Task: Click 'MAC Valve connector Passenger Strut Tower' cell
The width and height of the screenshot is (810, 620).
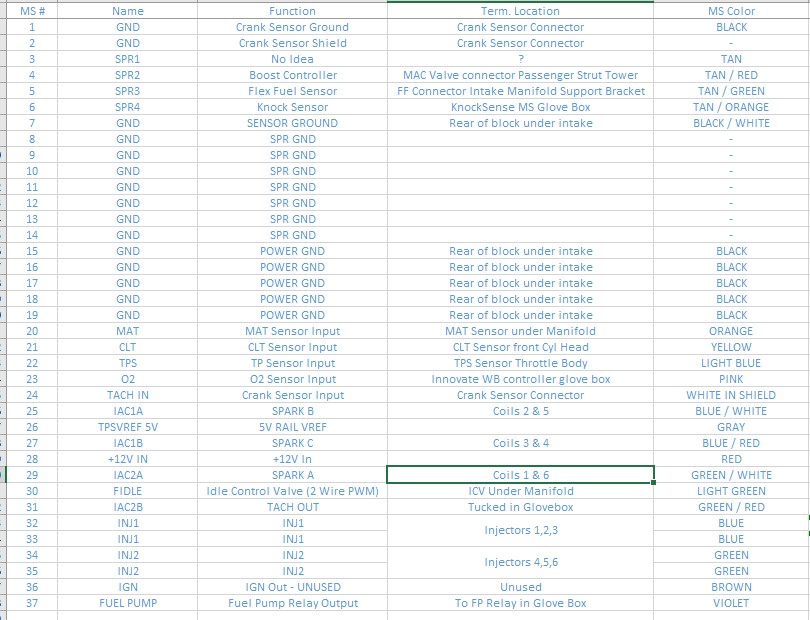Action: [x=520, y=75]
